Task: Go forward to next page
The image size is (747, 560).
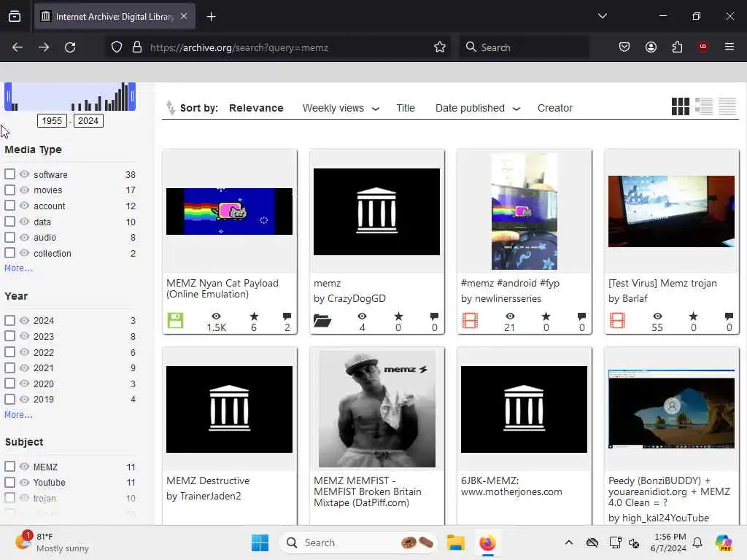Action: point(44,47)
